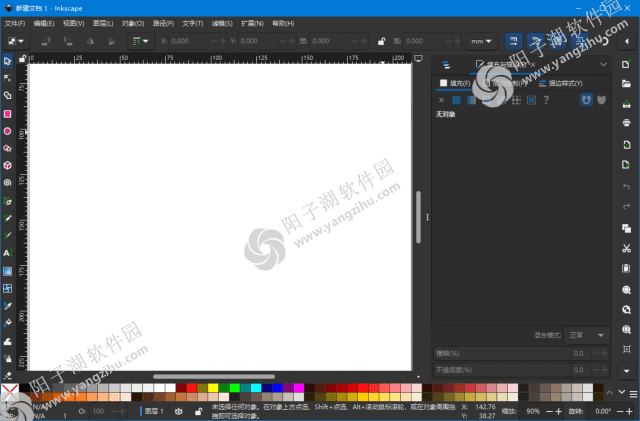Decrease rotation with the minus stepper
Viewport: 640px width, 421px height.
click(620, 412)
